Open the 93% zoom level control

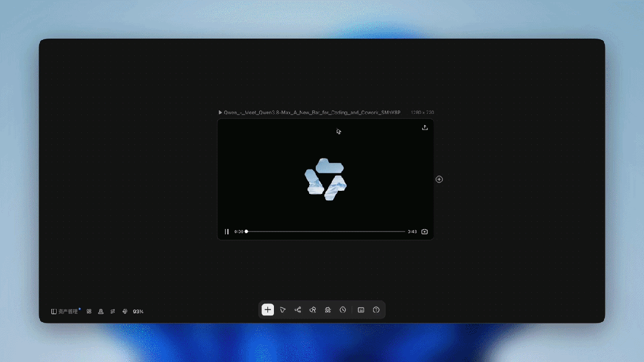pos(138,311)
